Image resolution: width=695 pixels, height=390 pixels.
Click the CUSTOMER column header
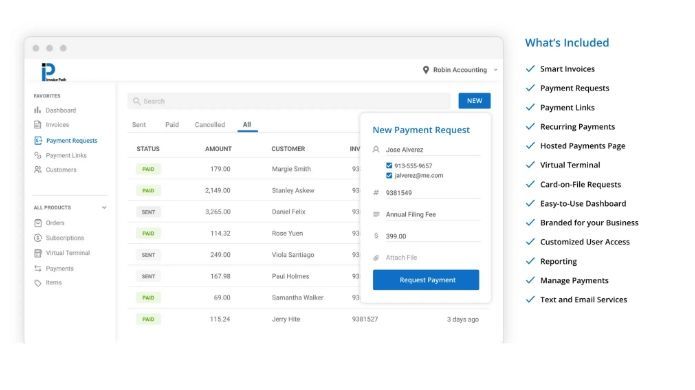(x=288, y=149)
